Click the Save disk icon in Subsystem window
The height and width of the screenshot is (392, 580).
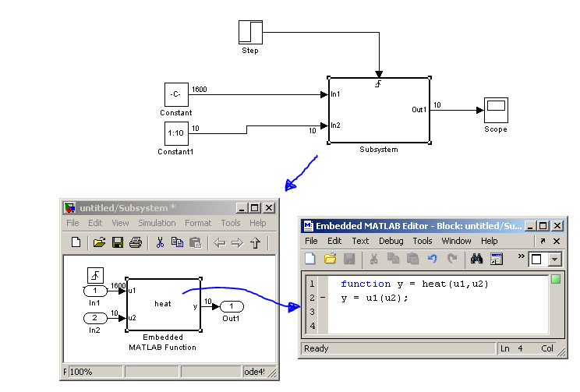tap(118, 242)
